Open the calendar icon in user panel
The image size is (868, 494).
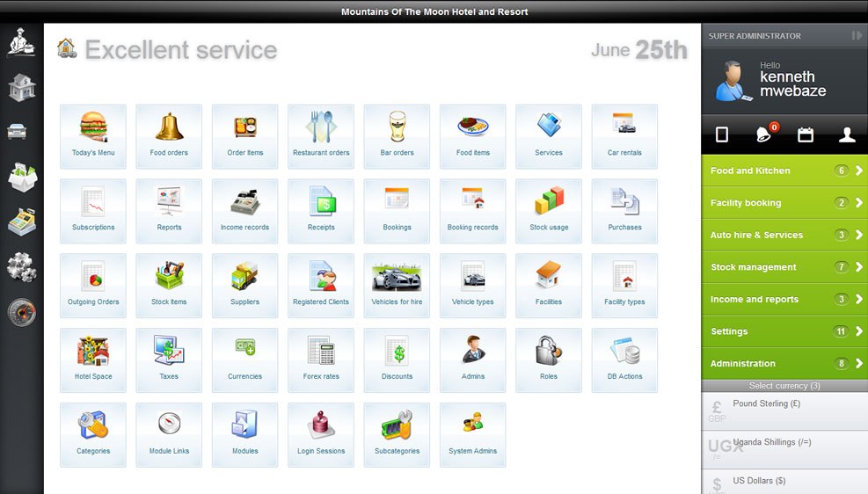click(x=806, y=134)
